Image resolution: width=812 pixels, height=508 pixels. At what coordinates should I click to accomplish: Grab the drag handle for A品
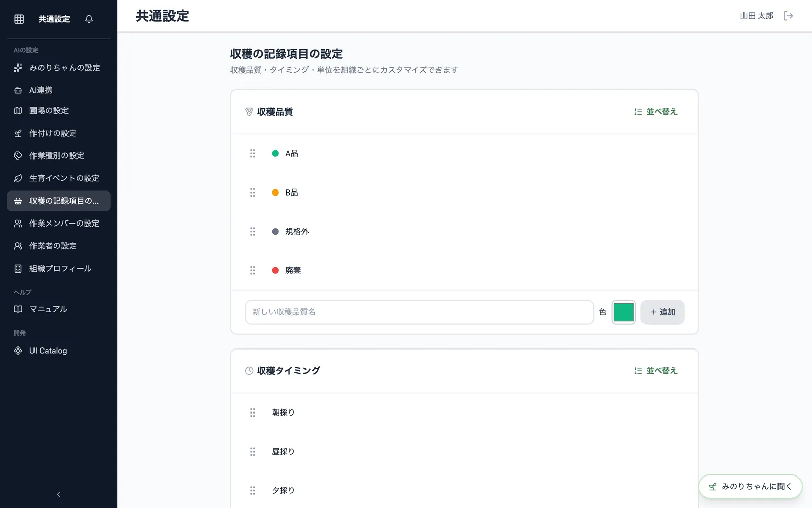coord(253,153)
